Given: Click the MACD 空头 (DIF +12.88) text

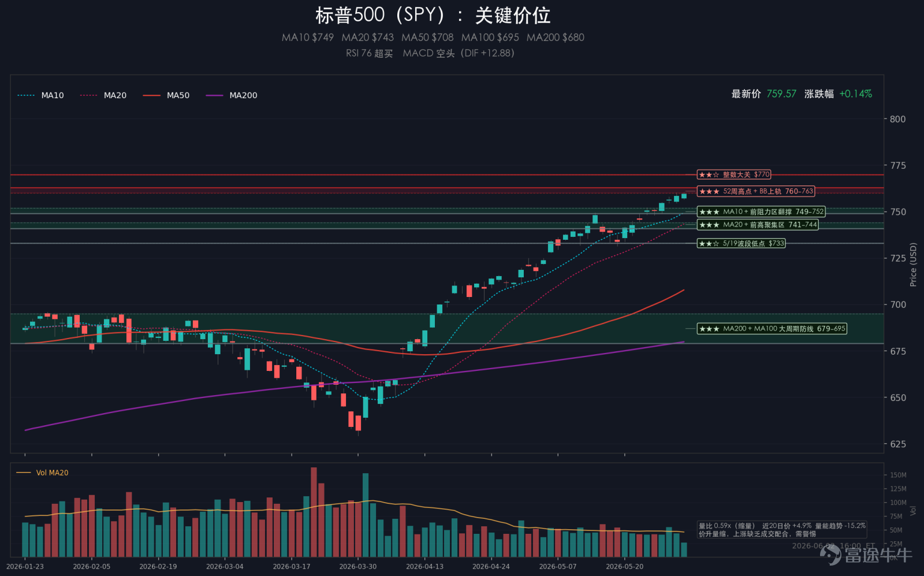Looking at the screenshot, I should tap(459, 53).
